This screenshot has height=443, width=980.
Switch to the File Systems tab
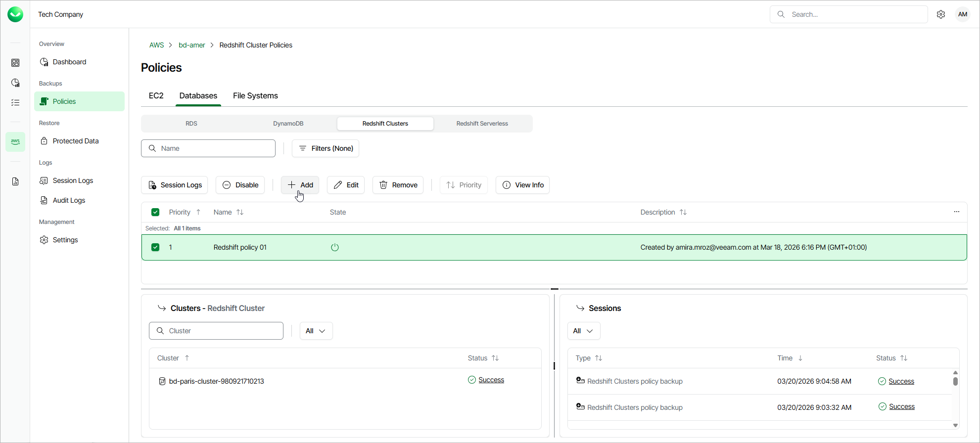click(255, 96)
